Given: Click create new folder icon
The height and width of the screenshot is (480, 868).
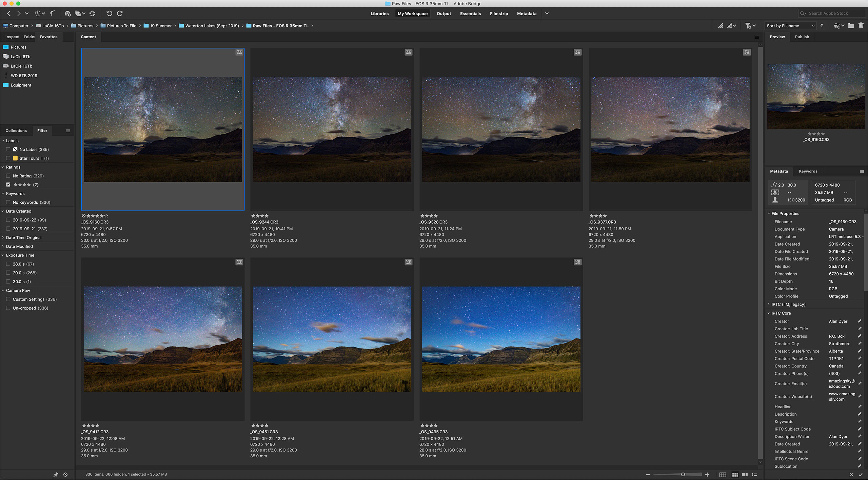Looking at the screenshot, I should point(851,26).
